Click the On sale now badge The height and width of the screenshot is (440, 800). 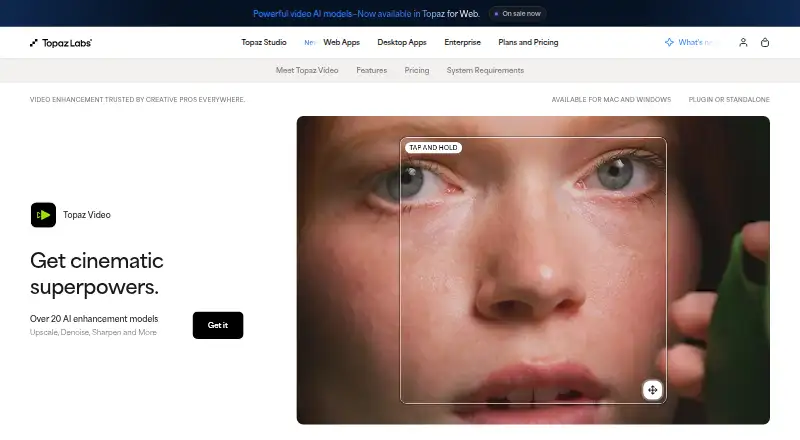517,14
